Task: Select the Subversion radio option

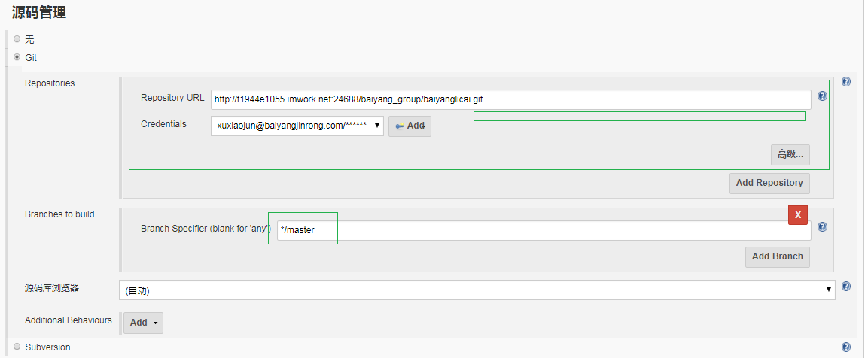Action: pos(17,347)
